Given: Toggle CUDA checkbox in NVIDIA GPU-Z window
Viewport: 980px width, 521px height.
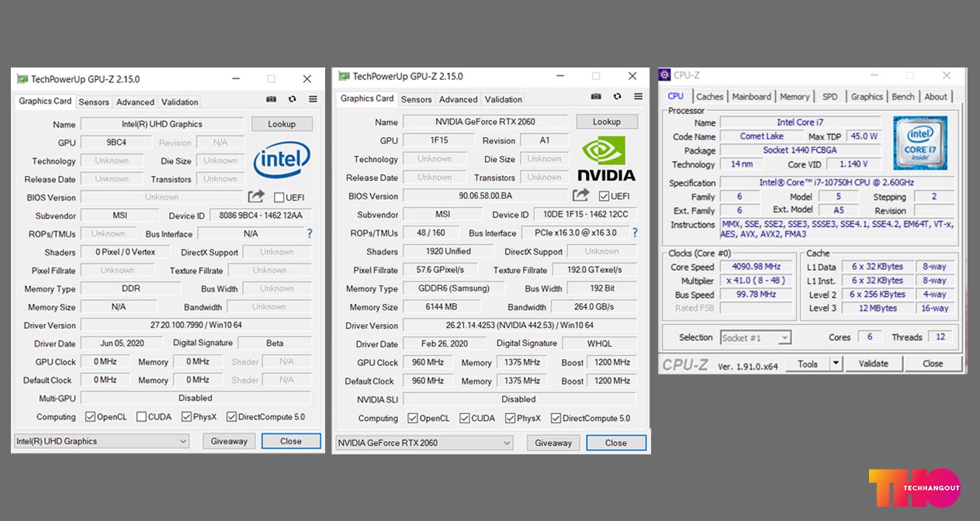Looking at the screenshot, I should (464, 419).
